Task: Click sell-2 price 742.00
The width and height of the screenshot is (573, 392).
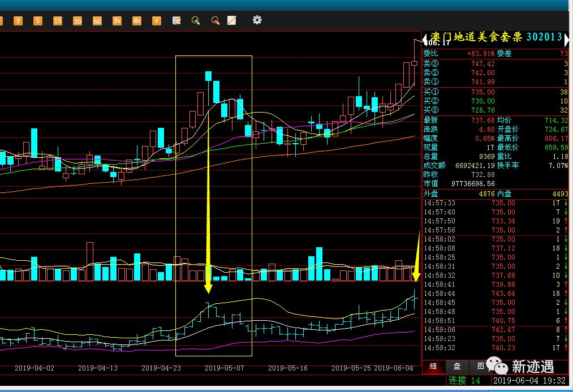Action: click(x=482, y=73)
